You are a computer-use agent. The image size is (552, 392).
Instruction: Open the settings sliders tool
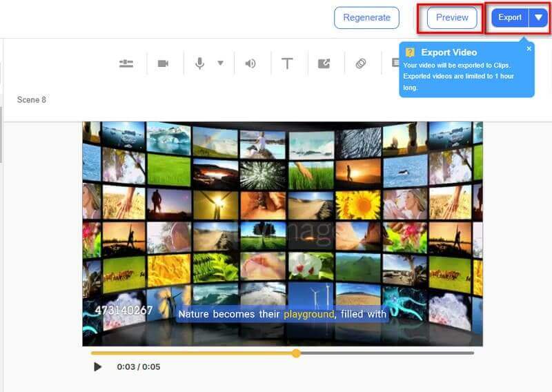(x=126, y=63)
